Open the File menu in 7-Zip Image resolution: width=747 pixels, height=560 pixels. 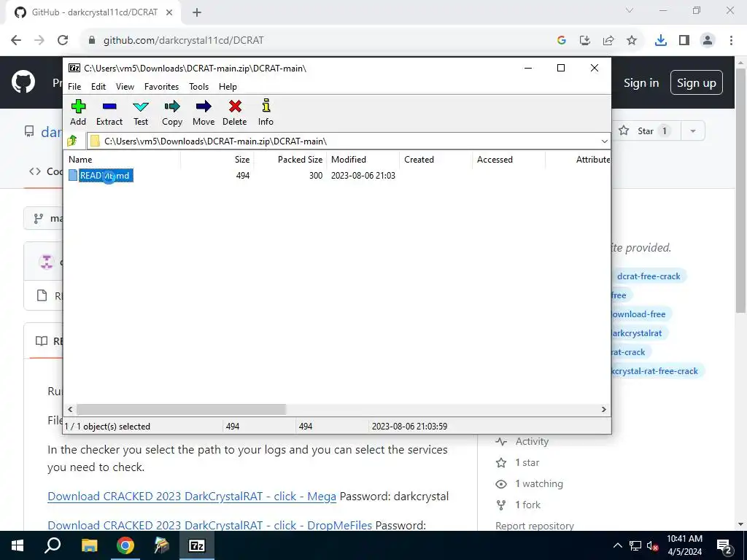pyautogui.click(x=74, y=87)
